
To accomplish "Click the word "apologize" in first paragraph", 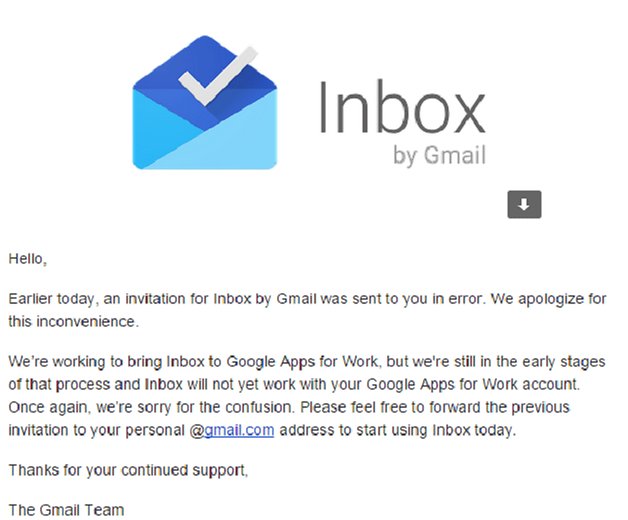I will [x=551, y=299].
